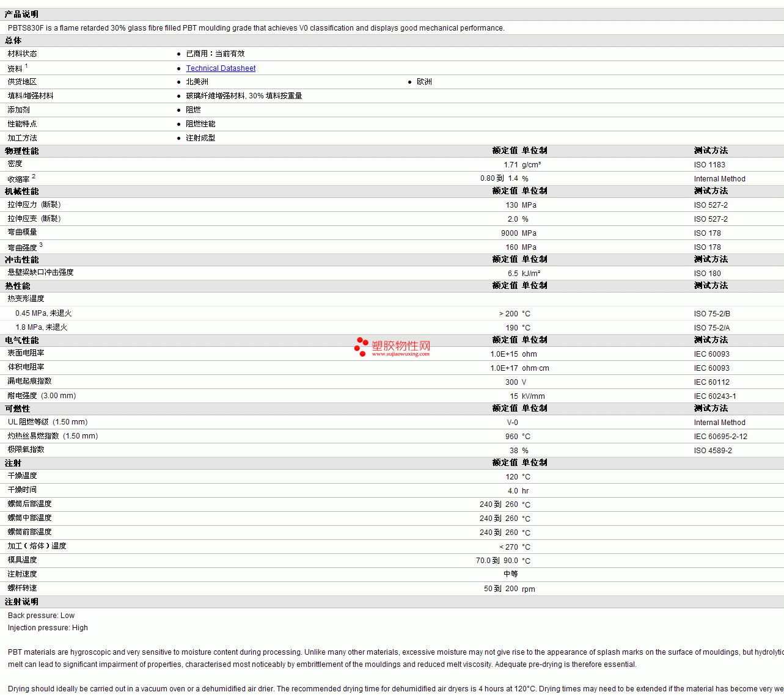Click the 螺筒中部温度 row label

coord(29,518)
